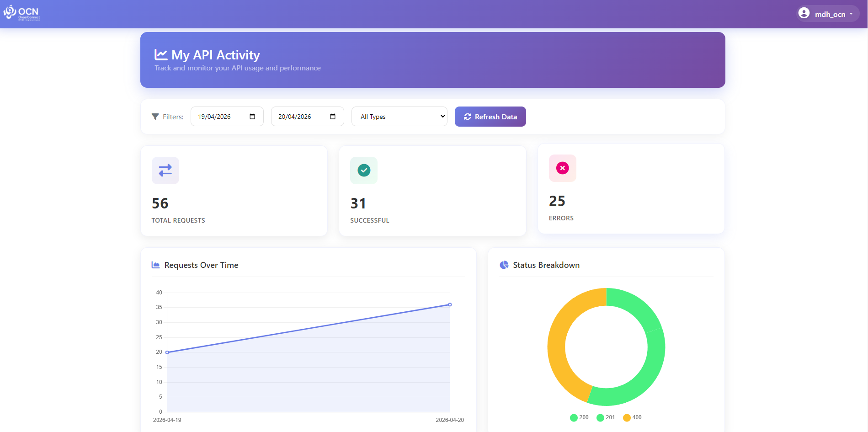Click the user avatar icon in the top bar
The height and width of the screenshot is (432, 868).
804,13
